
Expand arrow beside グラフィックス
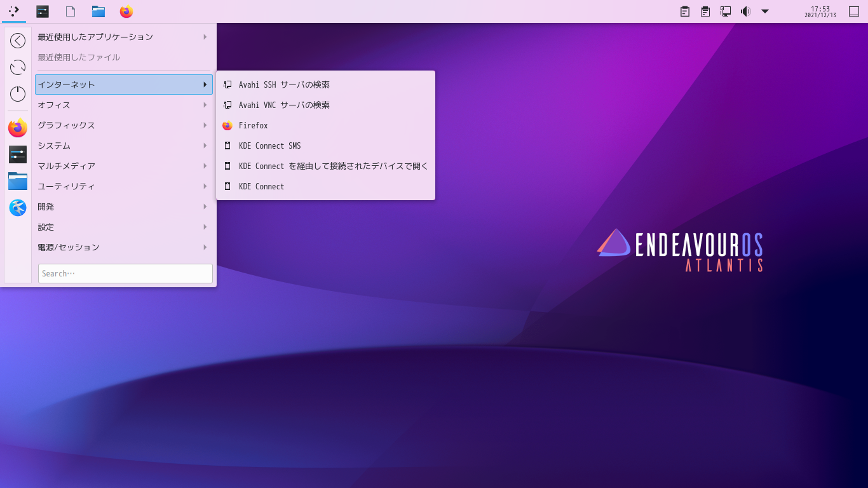tap(205, 125)
